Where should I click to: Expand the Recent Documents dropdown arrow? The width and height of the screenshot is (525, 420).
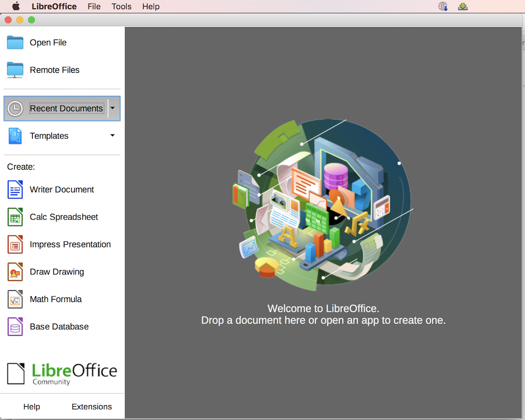point(112,108)
